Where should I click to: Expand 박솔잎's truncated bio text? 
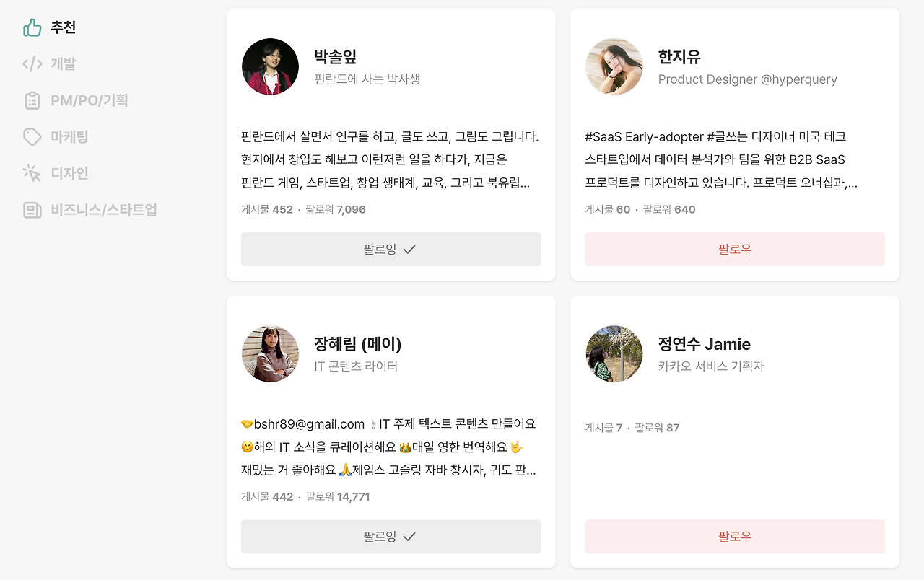[391, 159]
